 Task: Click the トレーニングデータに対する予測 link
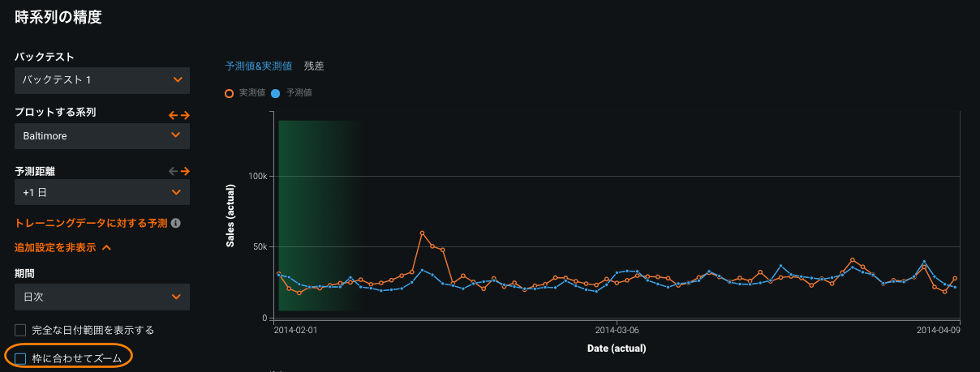point(91,223)
